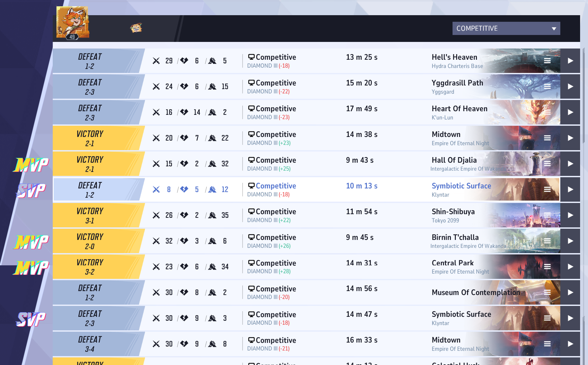Screen dimensions: 588x365
Task: Open details menu icon for 14 m 47 s Symbiotic Surface
Action: coord(547,318)
